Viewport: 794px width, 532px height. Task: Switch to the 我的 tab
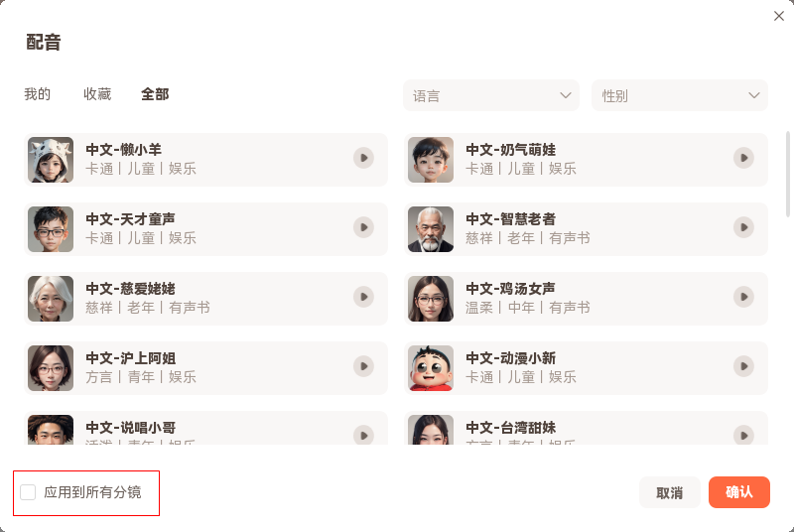click(38, 94)
